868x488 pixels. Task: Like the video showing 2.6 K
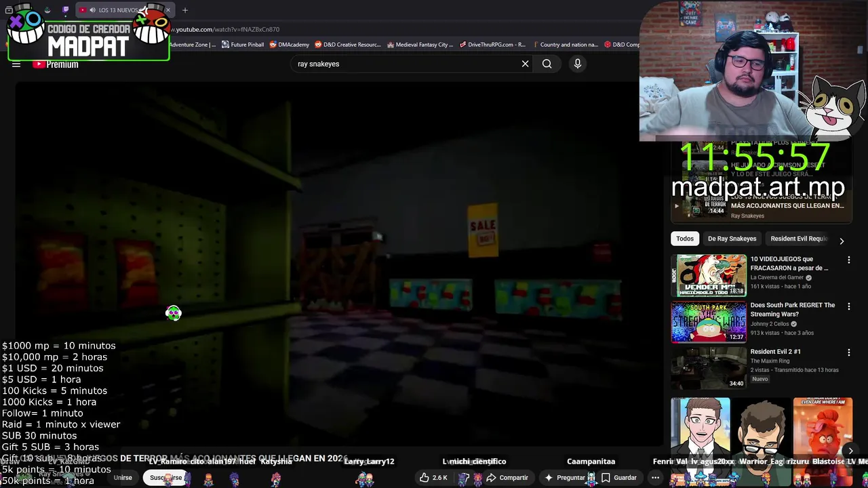[x=433, y=478]
